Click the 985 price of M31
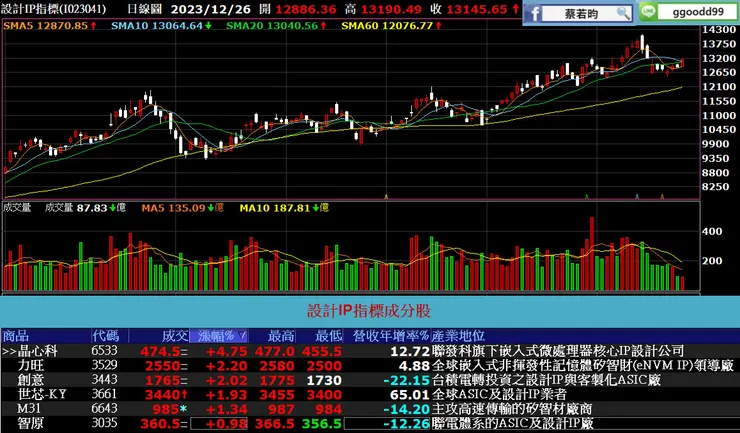This screenshot has height=433, width=740. pyautogui.click(x=166, y=409)
